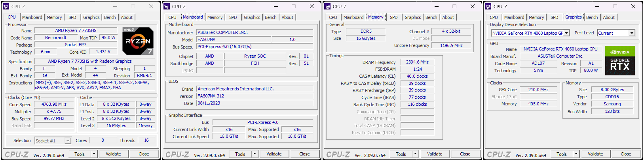Click the memory Size value 16 GBytes
This screenshot has width=644, height=161.
366,39
